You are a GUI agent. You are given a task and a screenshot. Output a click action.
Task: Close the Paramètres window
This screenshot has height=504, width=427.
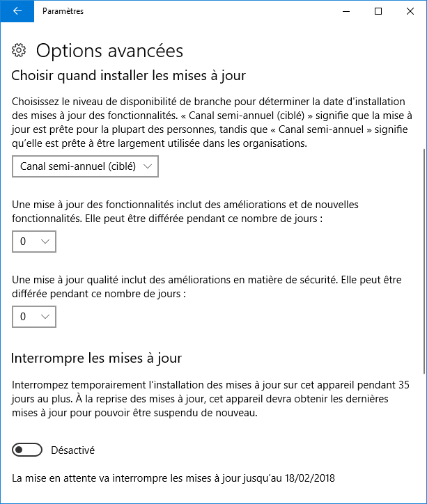pos(410,11)
